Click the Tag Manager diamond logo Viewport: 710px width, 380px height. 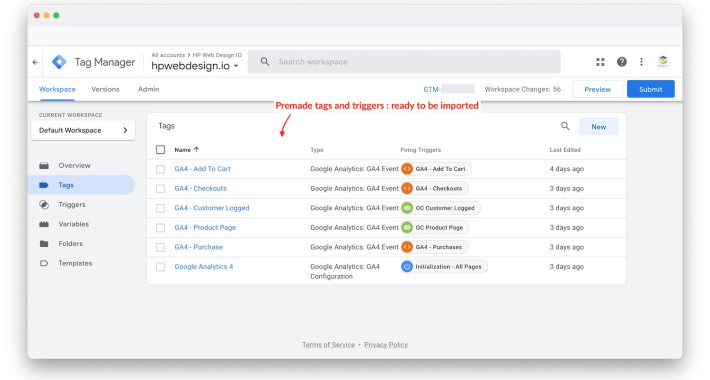(59, 62)
